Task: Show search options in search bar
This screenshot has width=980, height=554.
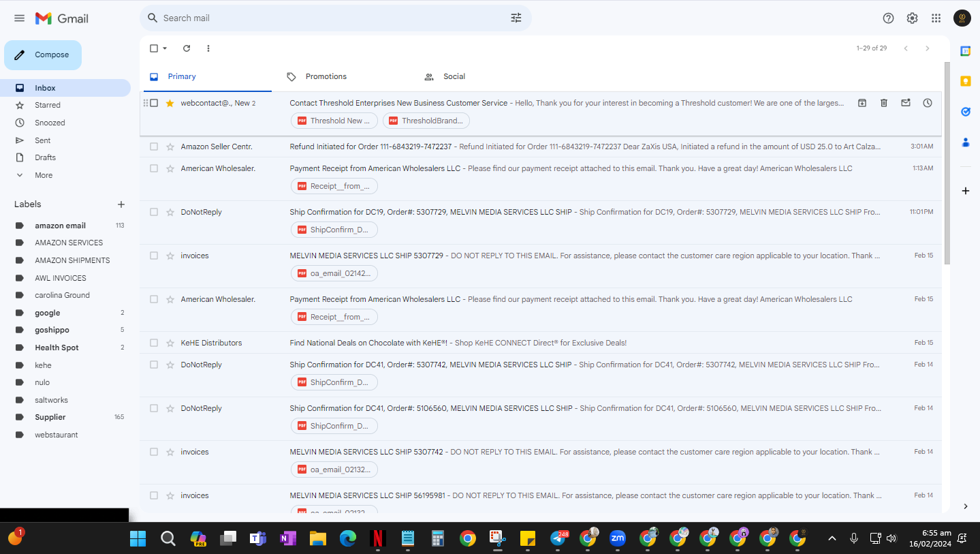Action: (516, 18)
